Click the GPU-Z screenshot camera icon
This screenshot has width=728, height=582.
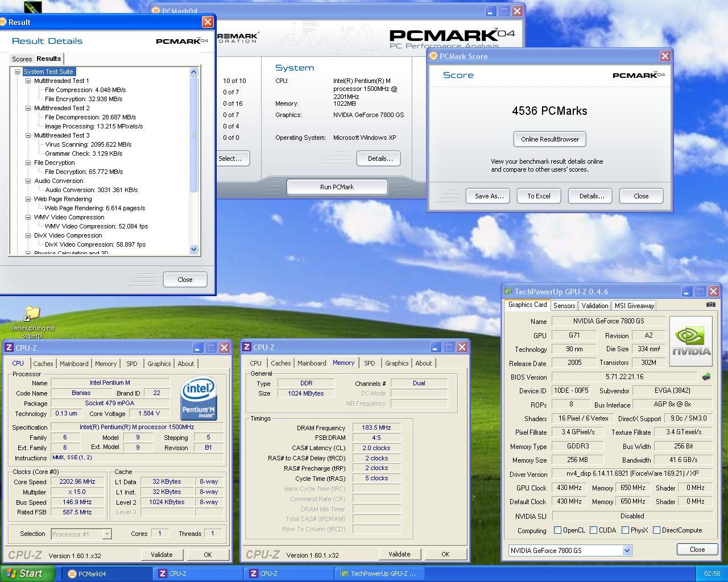[x=710, y=305]
